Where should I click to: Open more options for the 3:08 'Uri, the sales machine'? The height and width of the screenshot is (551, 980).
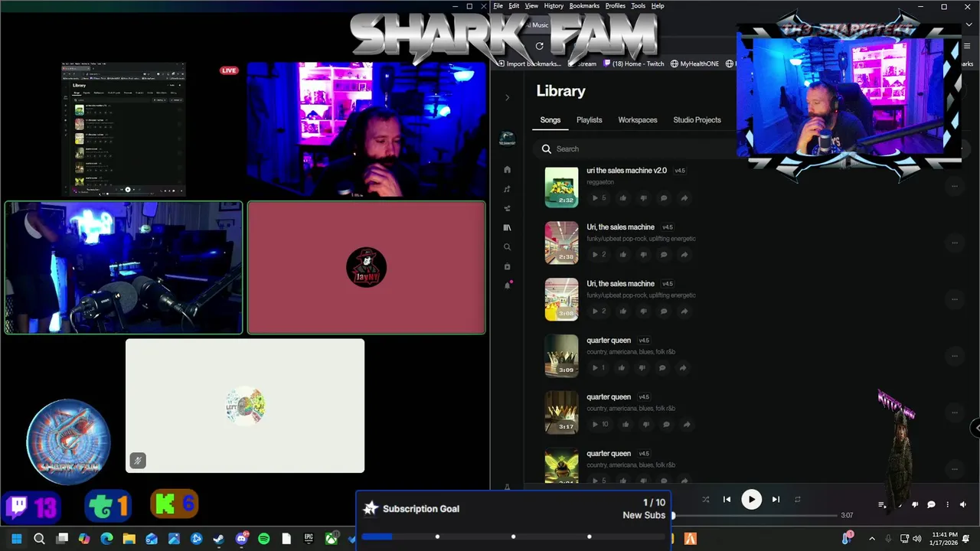[955, 299]
